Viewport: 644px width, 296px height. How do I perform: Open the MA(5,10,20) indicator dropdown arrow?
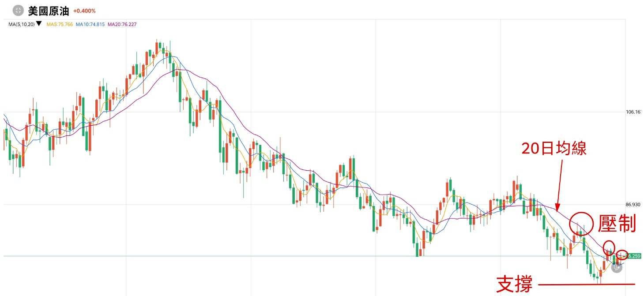coord(39,24)
